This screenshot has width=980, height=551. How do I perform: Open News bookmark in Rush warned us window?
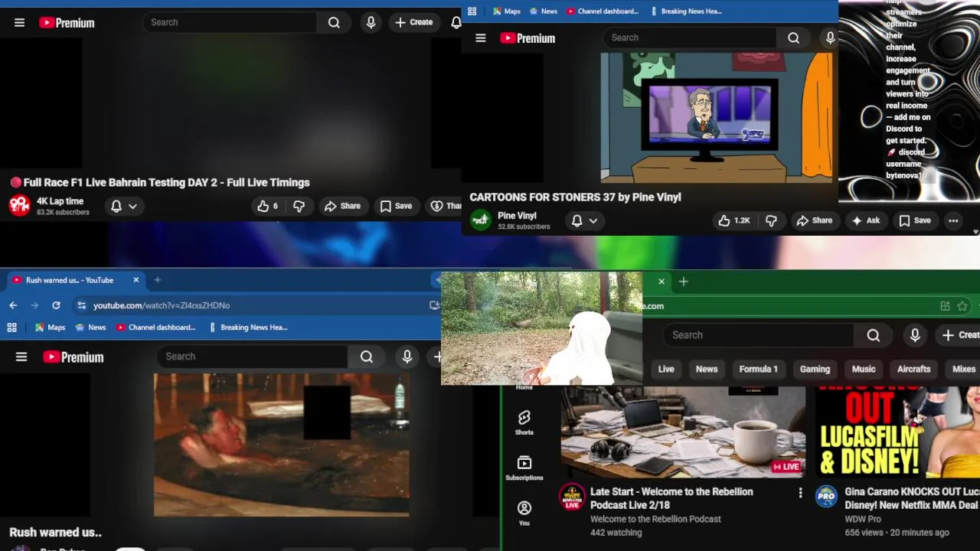(90, 328)
